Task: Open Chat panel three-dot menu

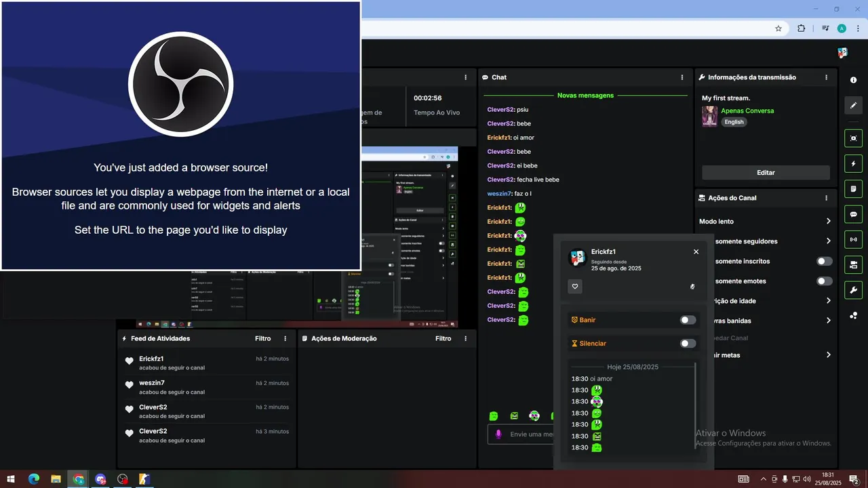Action: pyautogui.click(x=682, y=77)
